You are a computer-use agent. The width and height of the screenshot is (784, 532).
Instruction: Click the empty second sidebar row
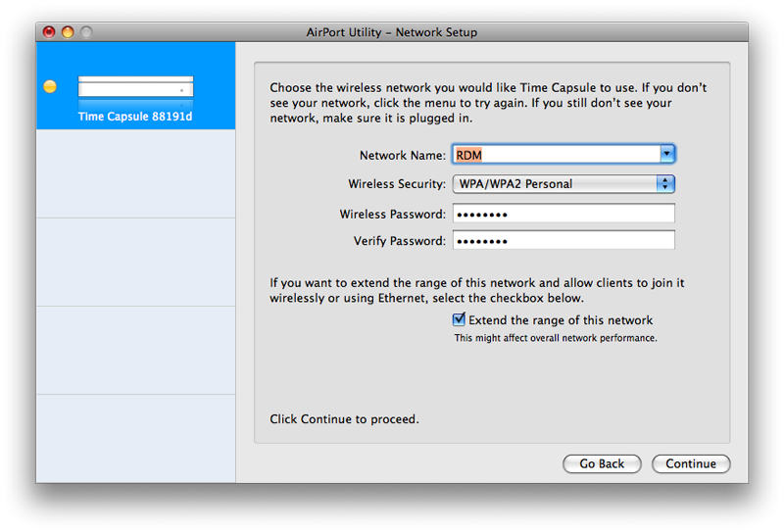click(x=135, y=173)
